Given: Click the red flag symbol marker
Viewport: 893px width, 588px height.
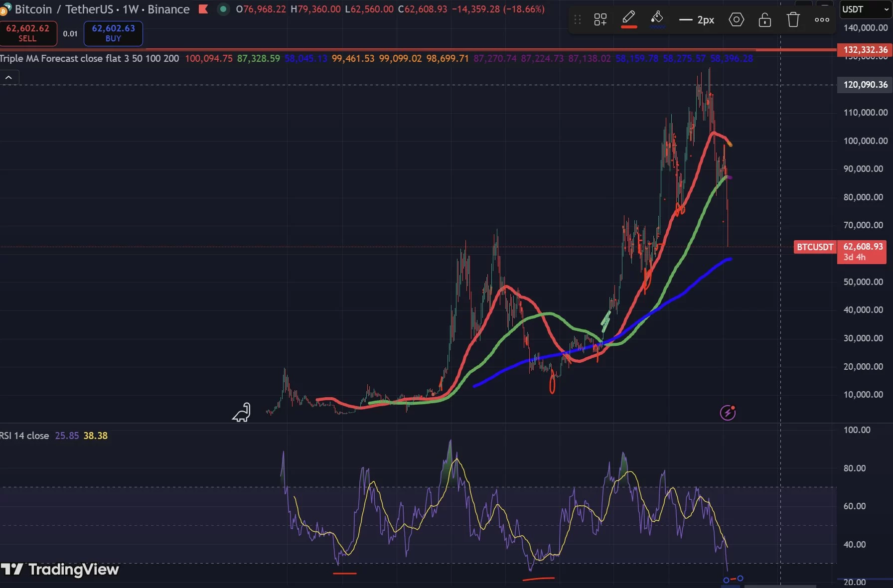Looking at the screenshot, I should coord(203,9).
